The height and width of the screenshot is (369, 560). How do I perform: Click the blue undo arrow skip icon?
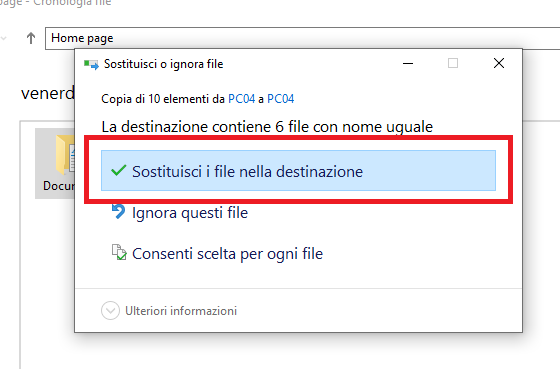coord(118,211)
